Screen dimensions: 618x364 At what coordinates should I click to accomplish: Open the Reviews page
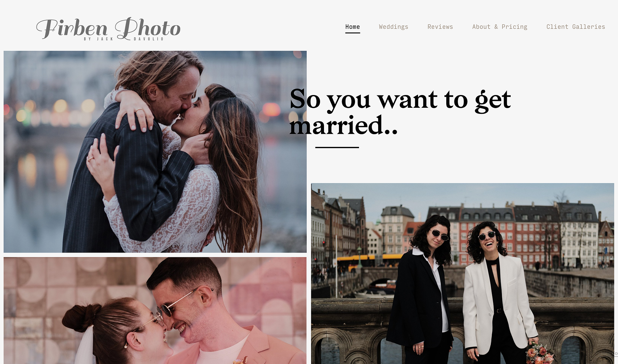click(x=440, y=27)
